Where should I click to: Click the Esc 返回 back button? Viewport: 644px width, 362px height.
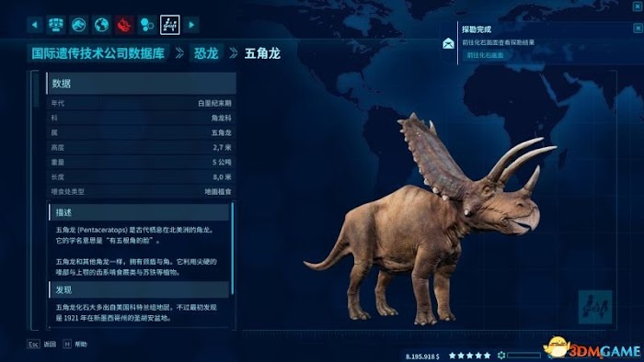tap(41, 345)
